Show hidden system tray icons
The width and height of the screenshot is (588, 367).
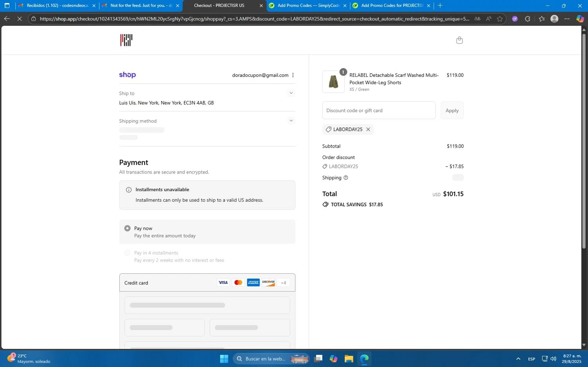(x=518, y=359)
